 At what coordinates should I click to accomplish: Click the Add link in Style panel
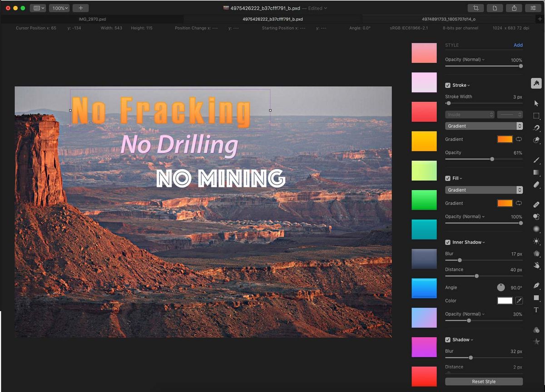pyautogui.click(x=518, y=45)
